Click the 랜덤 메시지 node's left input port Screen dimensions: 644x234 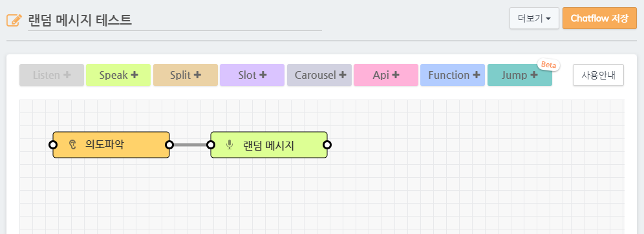(x=211, y=145)
